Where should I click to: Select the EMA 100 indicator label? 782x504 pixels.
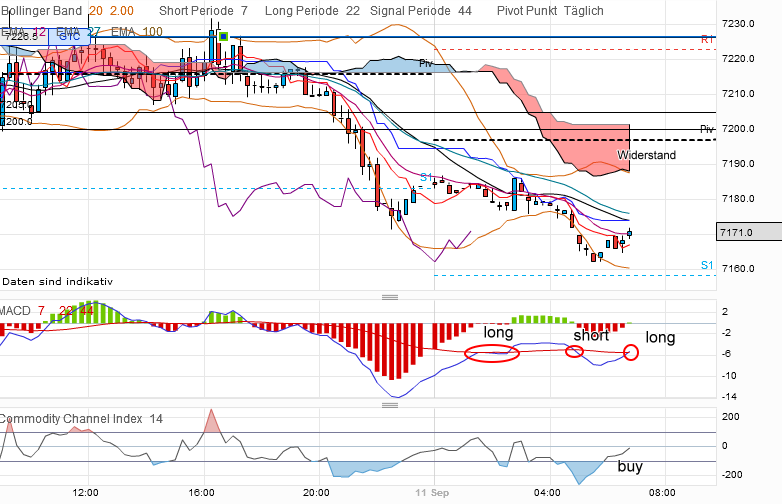137,32
